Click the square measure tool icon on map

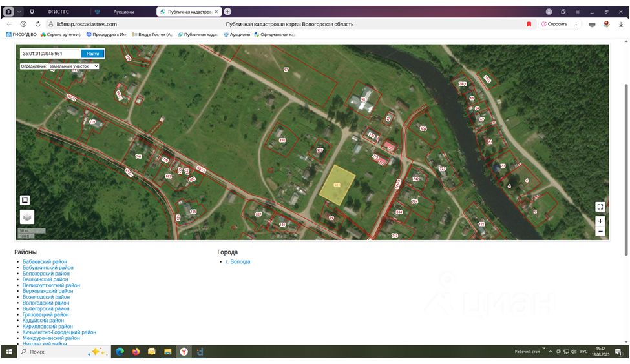[25, 200]
